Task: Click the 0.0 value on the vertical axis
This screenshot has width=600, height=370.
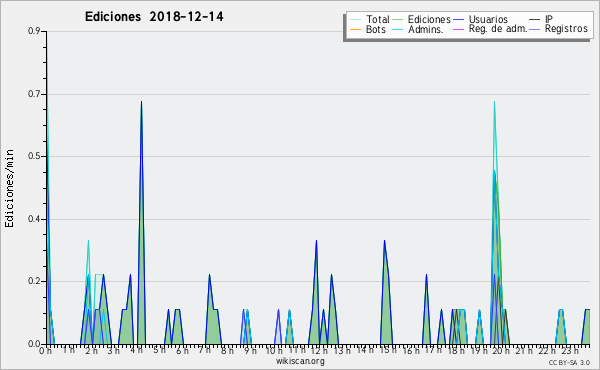Action: (x=35, y=344)
